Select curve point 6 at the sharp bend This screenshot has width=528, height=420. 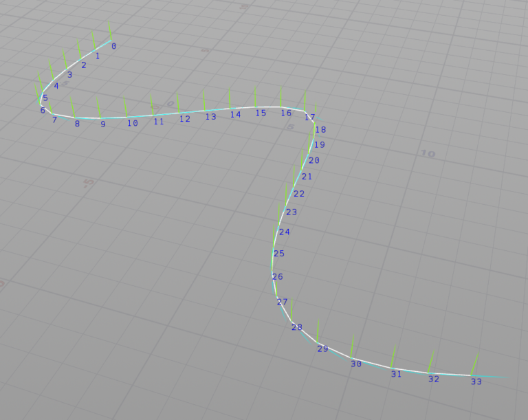40,104
